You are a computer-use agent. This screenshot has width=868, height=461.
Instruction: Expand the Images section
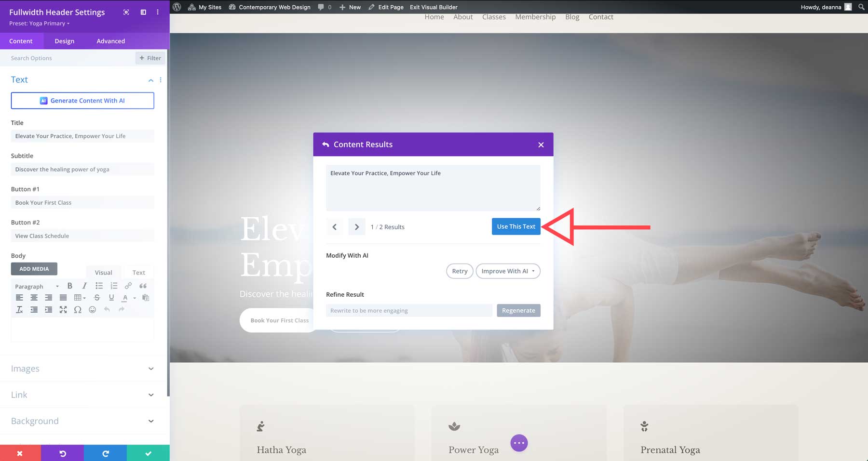pos(82,369)
